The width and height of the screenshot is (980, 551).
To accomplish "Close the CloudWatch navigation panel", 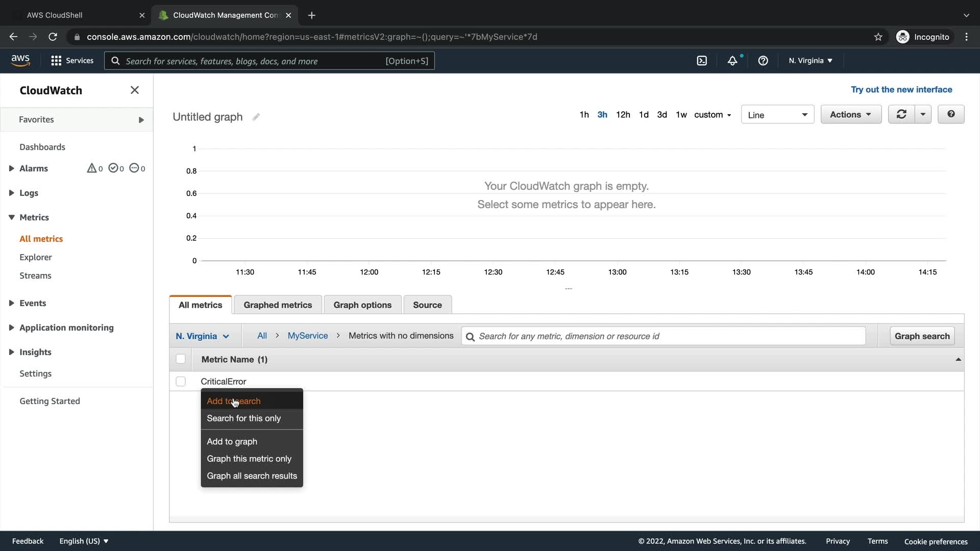I will pos(135,90).
